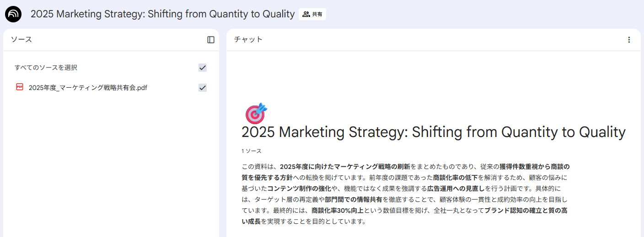Screen dimensions: 644x237
Task: Click the すべてのソースを選択 label text
Action: 46,68
